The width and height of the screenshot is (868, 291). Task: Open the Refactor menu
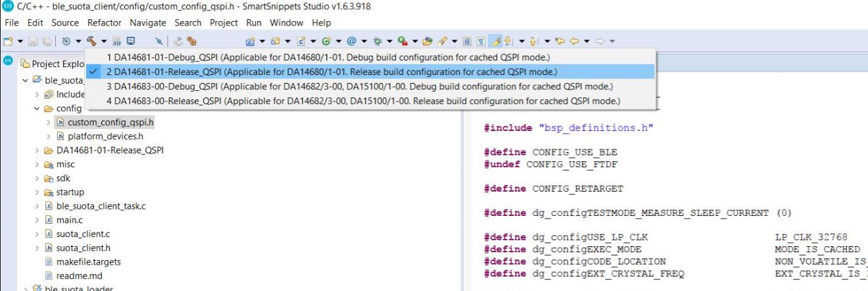pos(104,22)
